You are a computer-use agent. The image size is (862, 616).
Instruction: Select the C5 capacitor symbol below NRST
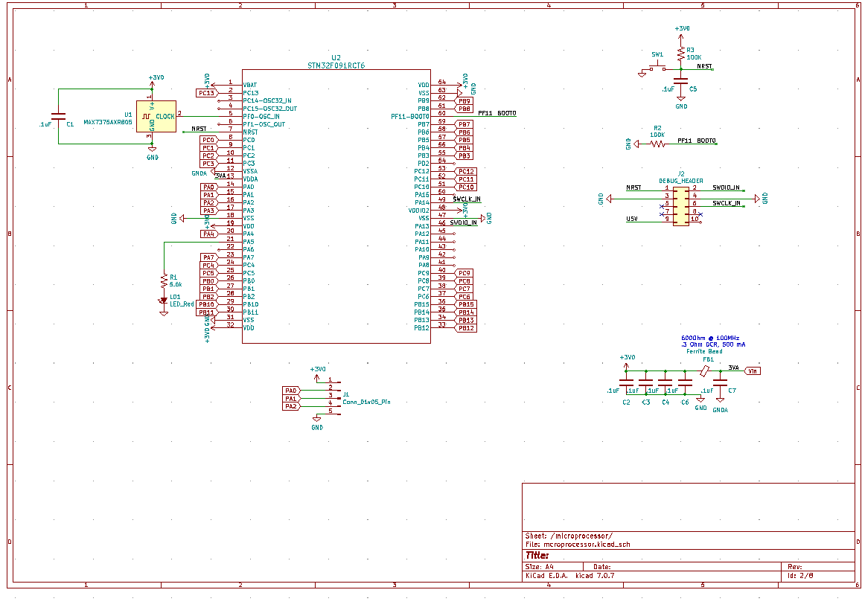(681, 81)
